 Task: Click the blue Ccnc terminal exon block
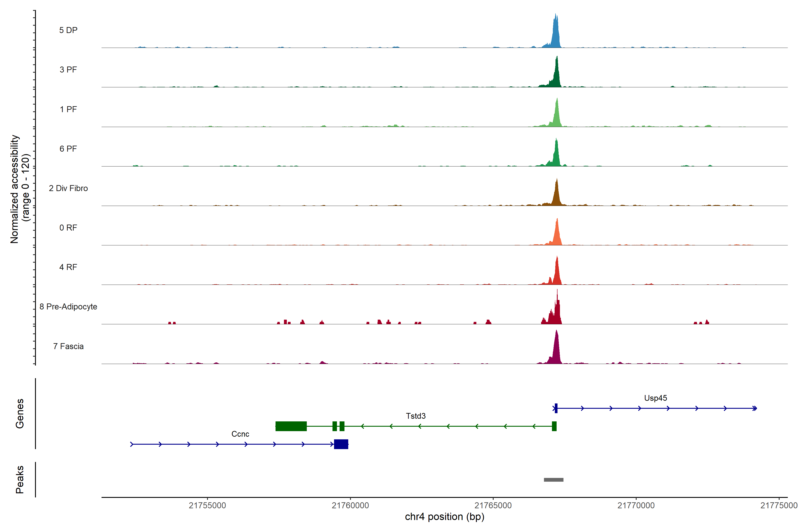coord(341,444)
